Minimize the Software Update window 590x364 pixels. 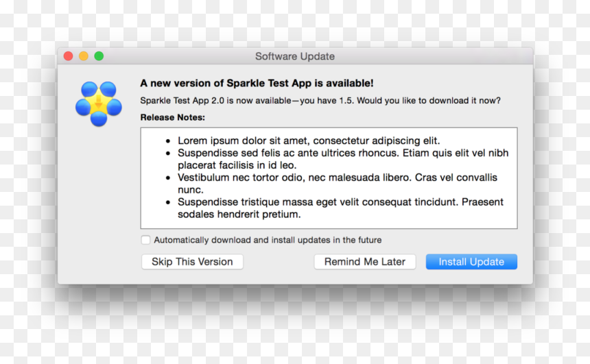(84, 56)
